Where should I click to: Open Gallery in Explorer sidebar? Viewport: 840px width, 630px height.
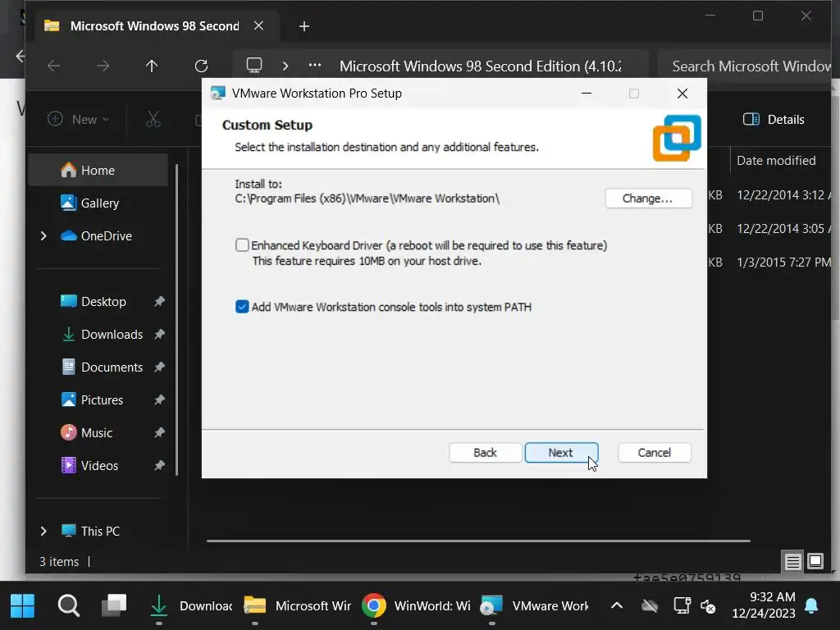click(x=99, y=203)
